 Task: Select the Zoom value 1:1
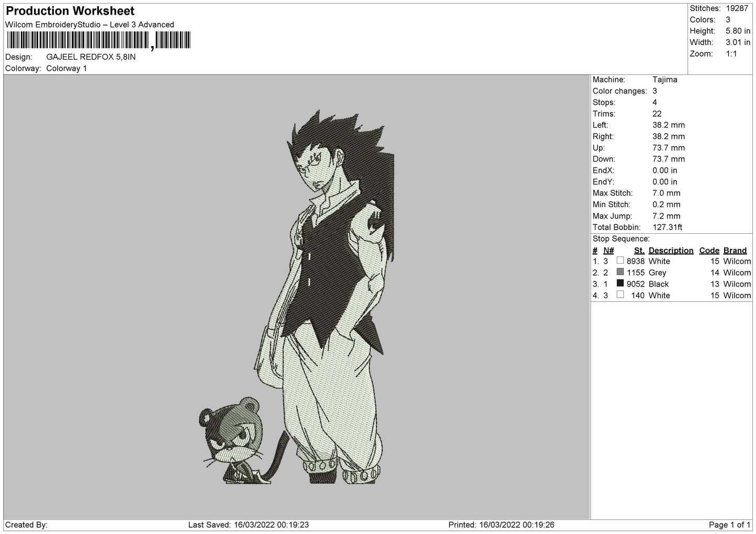point(731,54)
